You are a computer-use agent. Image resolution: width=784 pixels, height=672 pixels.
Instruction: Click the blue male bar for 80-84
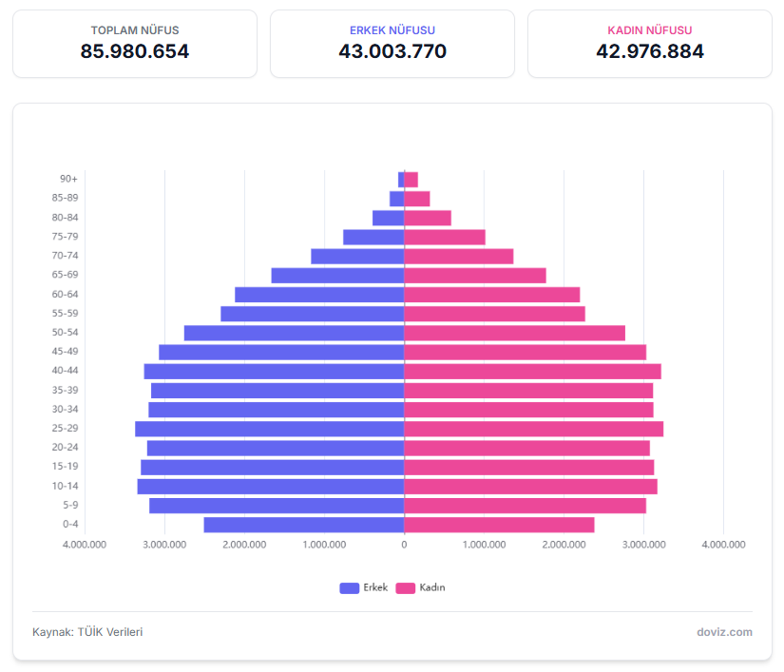(x=388, y=218)
